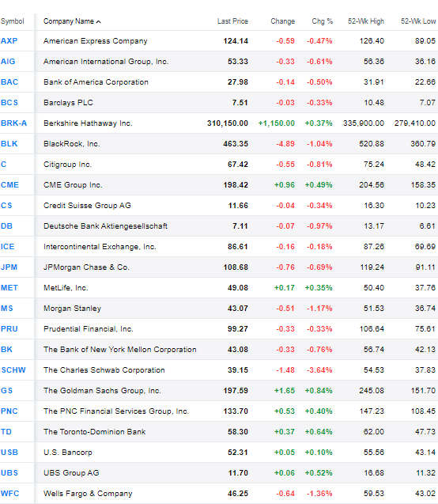Select BlackRock, Inc. company name
Screen dimensions: 438x504
pyautogui.click(x=72, y=144)
